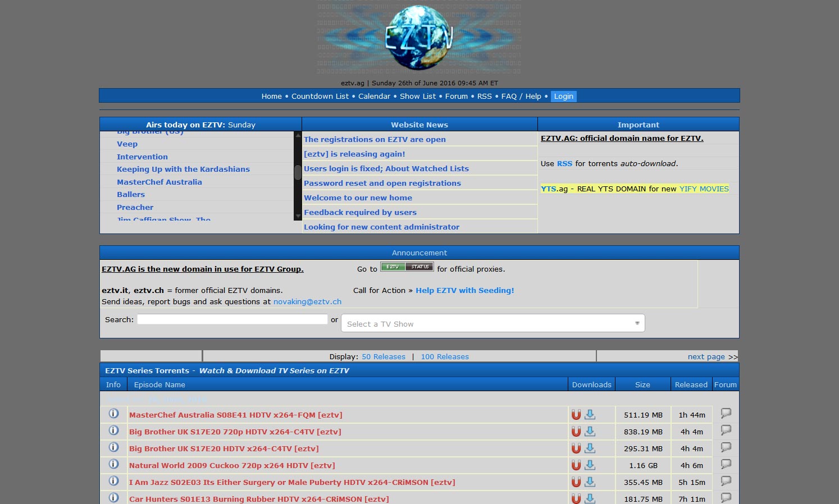
Task: Open forum comments for Big Brother UK 295.31 MB
Action: pos(726,447)
